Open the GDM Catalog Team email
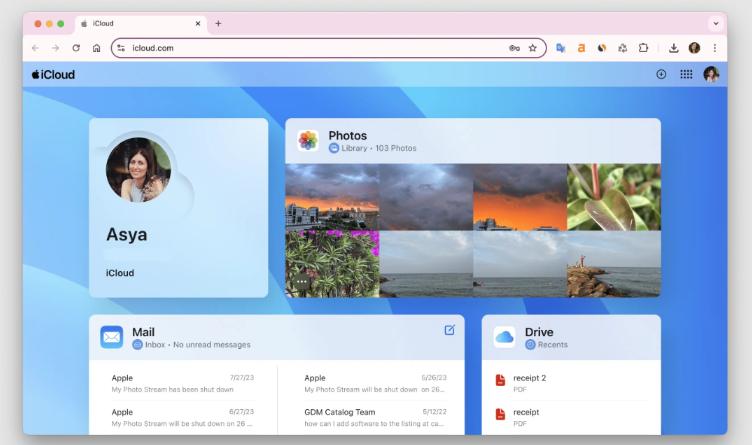This screenshot has height=445, width=752. 376,417
